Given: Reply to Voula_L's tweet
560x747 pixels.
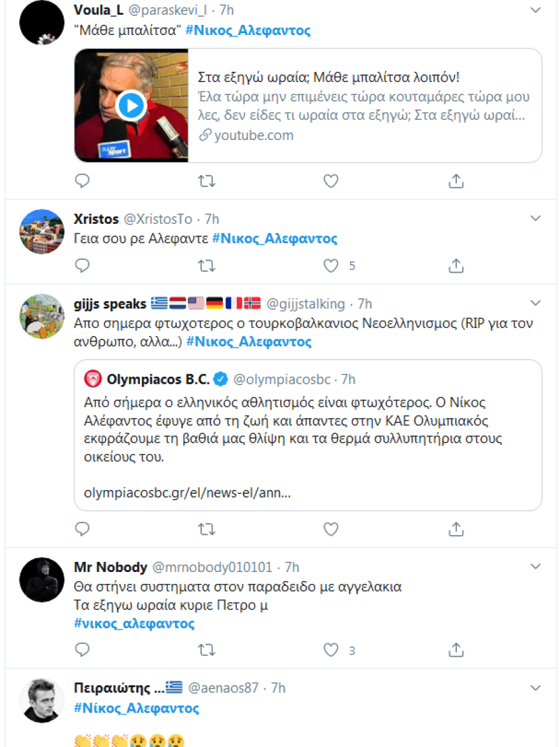Looking at the screenshot, I should click(x=82, y=181).
